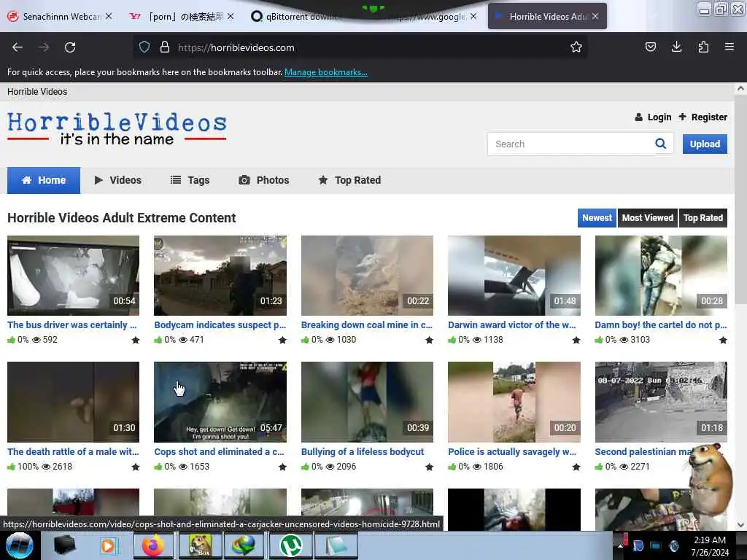Image resolution: width=747 pixels, height=560 pixels.
Task: Open the browser downloads panel
Action: 676,47
